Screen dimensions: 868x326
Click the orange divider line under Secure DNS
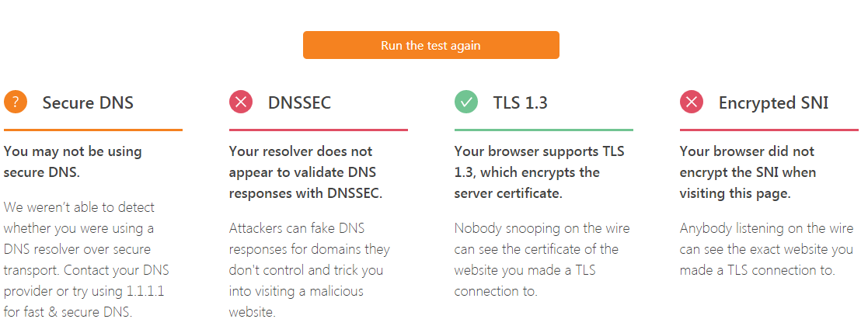click(93, 130)
